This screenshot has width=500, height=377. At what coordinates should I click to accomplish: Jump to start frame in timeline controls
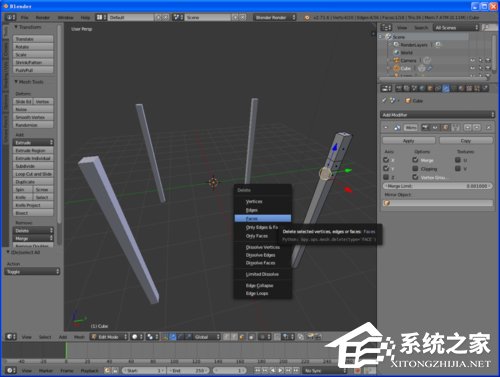pyautogui.click(x=258, y=370)
